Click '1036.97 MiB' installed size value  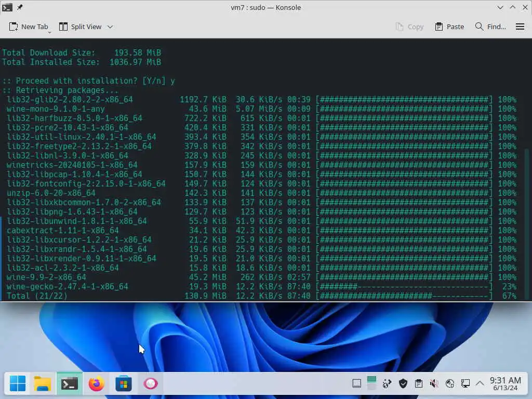(x=136, y=62)
